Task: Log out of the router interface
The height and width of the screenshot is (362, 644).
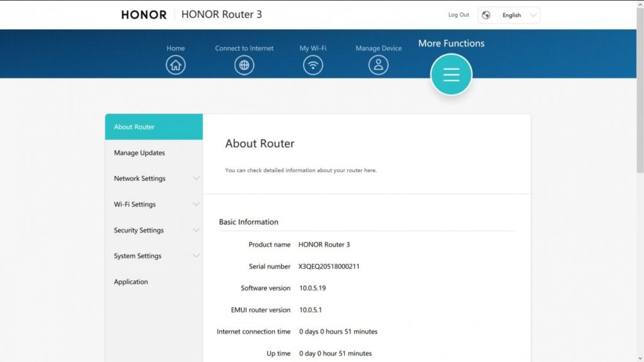Action: point(458,14)
